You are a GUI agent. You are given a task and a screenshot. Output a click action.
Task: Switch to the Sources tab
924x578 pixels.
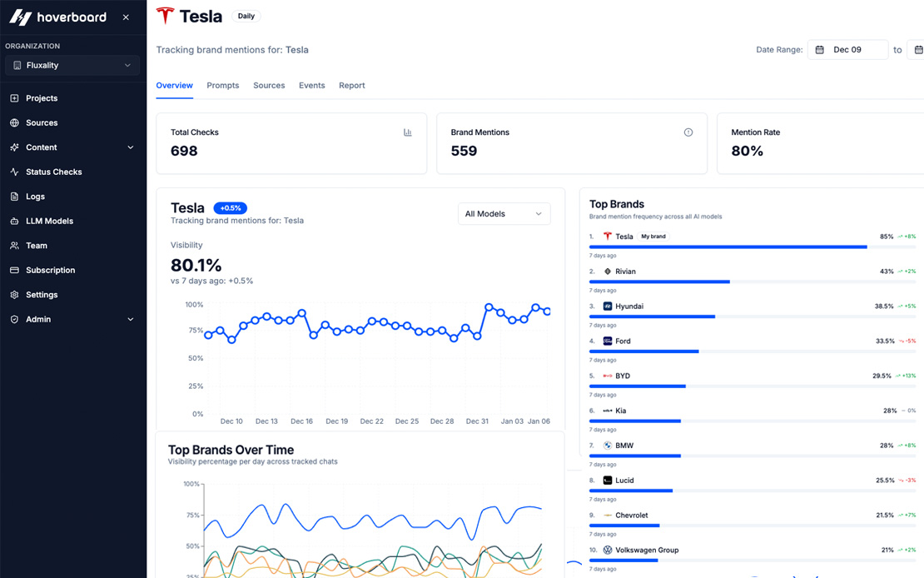pos(270,86)
